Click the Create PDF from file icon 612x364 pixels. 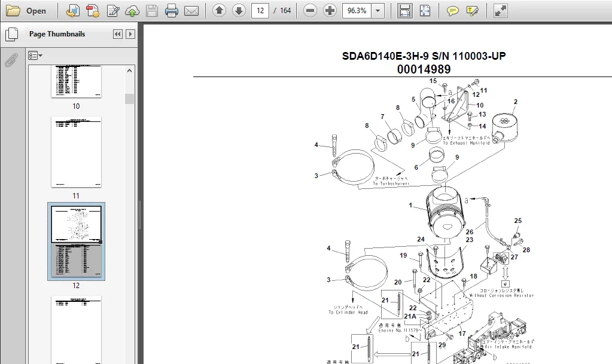(72, 11)
